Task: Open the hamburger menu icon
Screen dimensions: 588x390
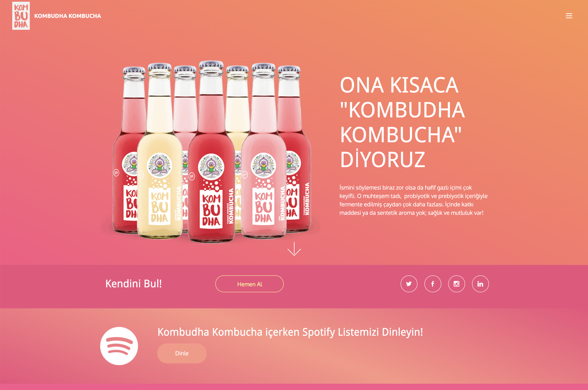Action: [569, 16]
